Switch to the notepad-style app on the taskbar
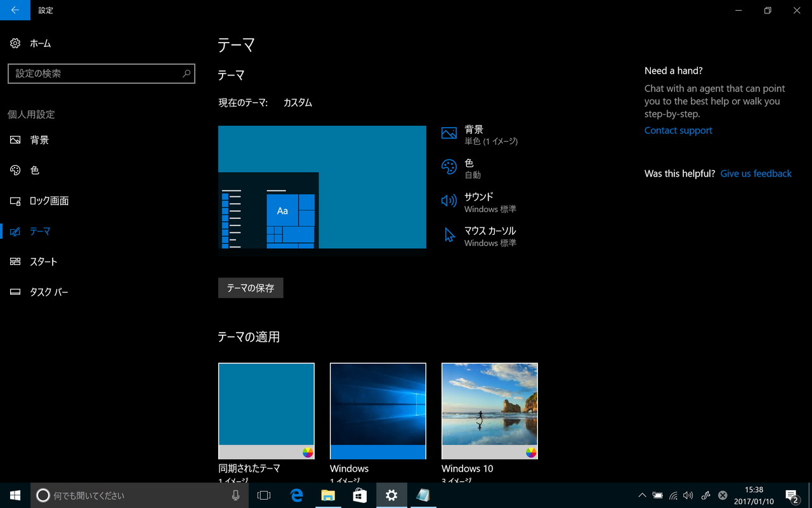 pyautogui.click(x=423, y=495)
